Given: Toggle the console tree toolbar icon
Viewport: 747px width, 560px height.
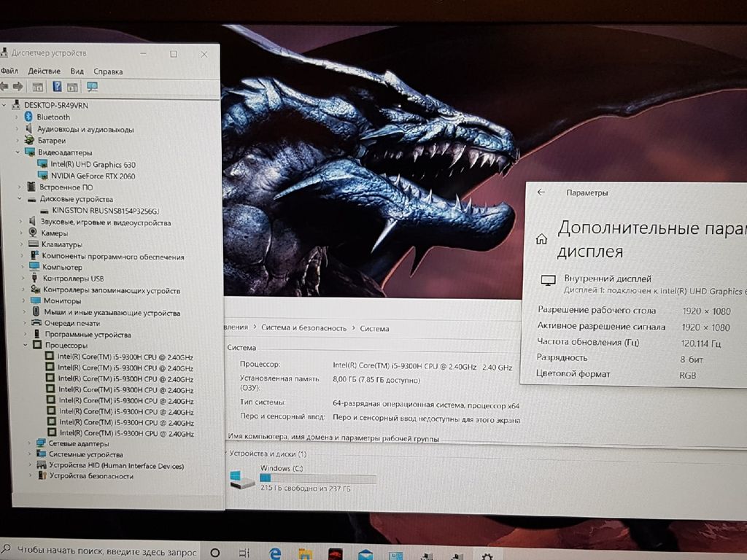Looking at the screenshot, I should 38,87.
